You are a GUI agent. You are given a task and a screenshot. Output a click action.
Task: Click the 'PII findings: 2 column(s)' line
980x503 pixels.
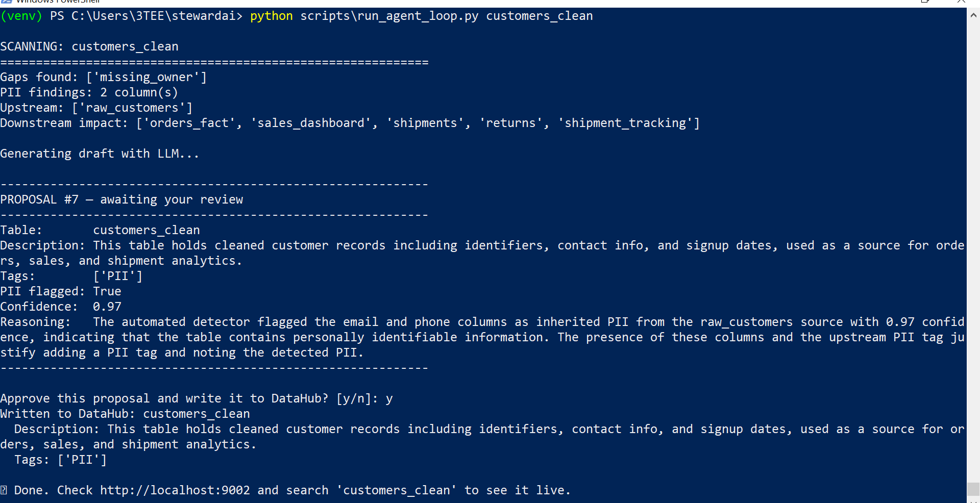[89, 92]
